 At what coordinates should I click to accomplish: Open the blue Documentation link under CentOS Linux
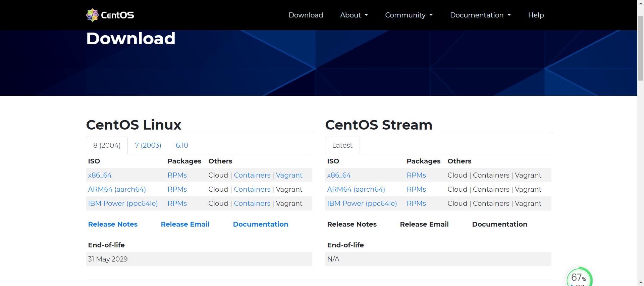[261, 224]
